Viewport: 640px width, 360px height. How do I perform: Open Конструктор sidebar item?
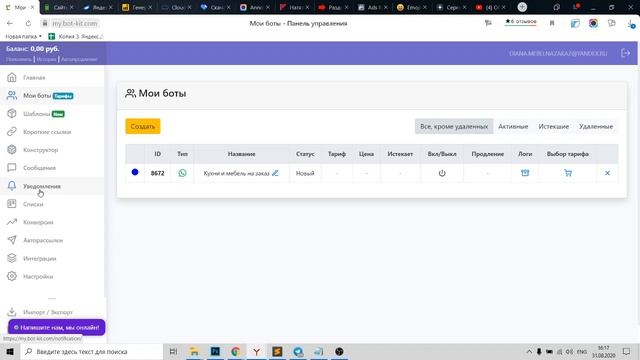[40, 150]
